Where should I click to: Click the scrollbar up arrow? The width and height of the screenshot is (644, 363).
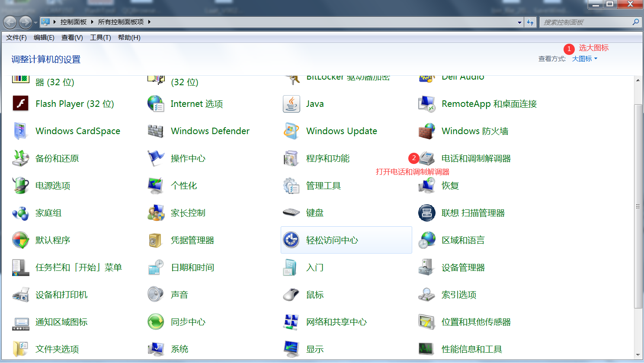point(638,80)
